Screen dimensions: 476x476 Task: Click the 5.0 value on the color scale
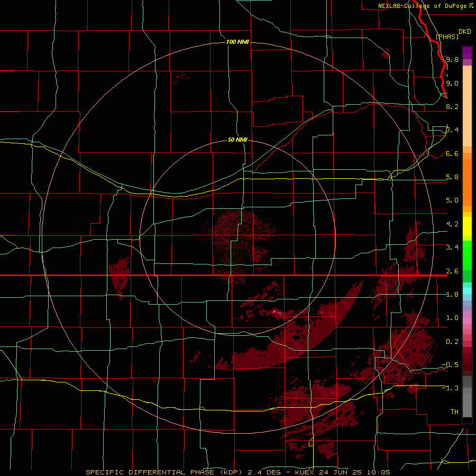pos(452,200)
